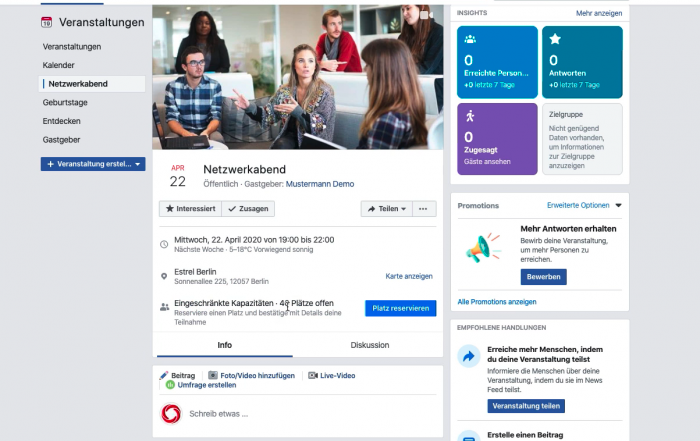Click the megaphone promotion icon
The width and height of the screenshot is (700, 441).
[482, 248]
